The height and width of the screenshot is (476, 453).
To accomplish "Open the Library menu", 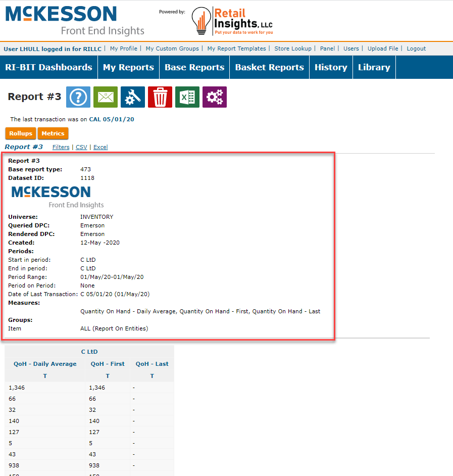I will pos(374,67).
